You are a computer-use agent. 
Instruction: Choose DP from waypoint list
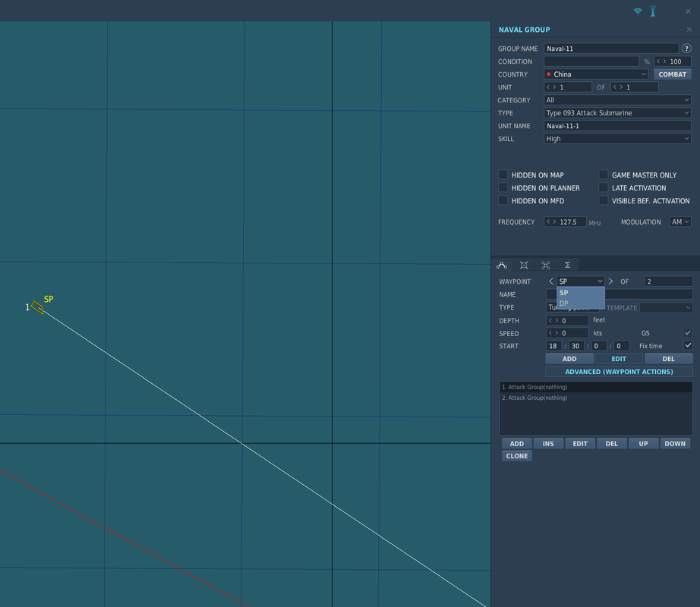pos(581,303)
